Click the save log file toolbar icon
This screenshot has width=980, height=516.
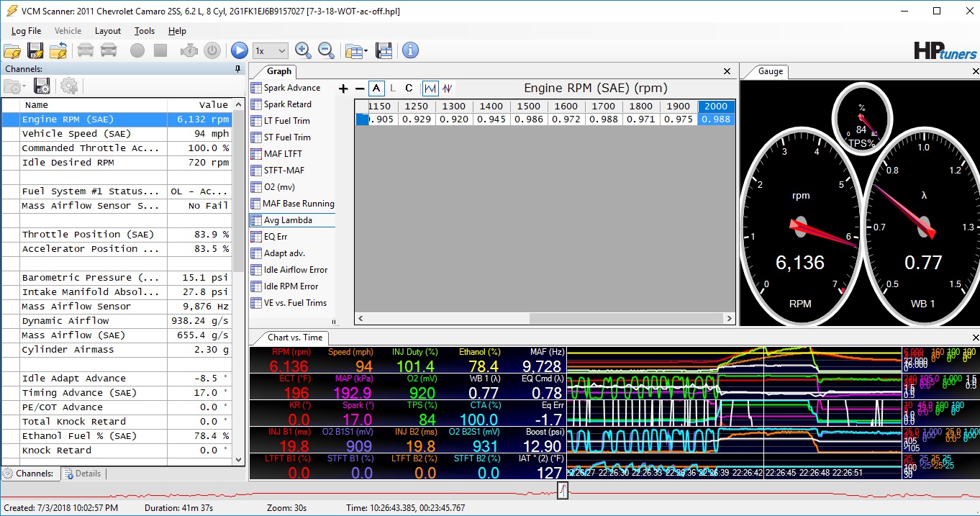tap(35, 50)
